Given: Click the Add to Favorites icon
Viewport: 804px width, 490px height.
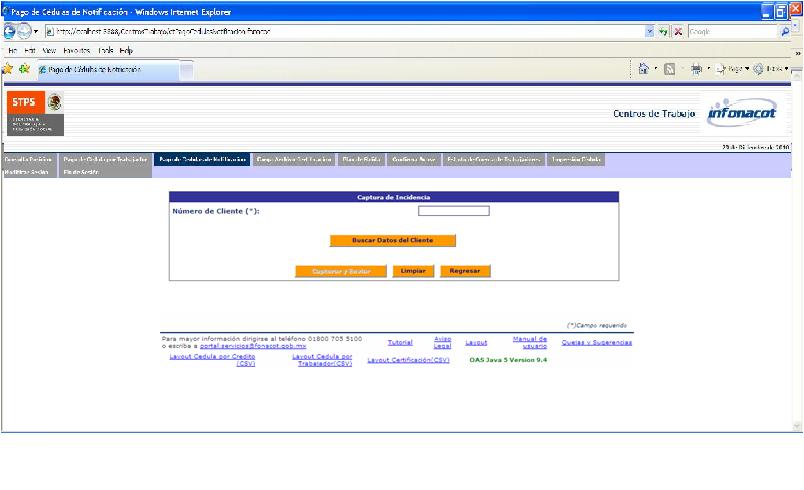Looking at the screenshot, I should pyautogui.click(x=24, y=69).
